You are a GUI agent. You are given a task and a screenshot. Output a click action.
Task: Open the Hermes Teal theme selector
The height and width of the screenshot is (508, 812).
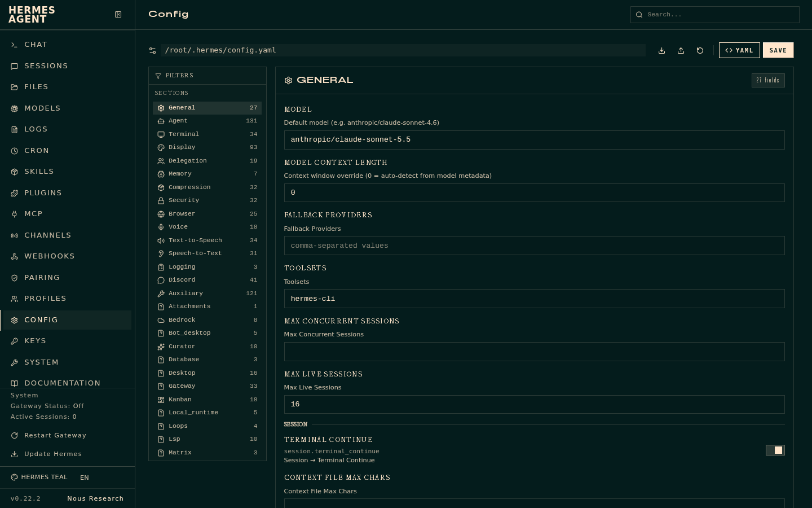(39, 478)
